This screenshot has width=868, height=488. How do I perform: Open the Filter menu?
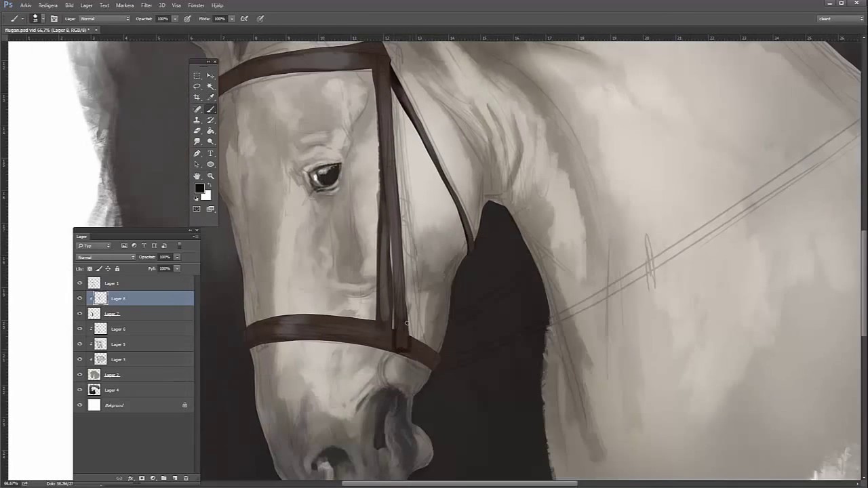click(146, 5)
